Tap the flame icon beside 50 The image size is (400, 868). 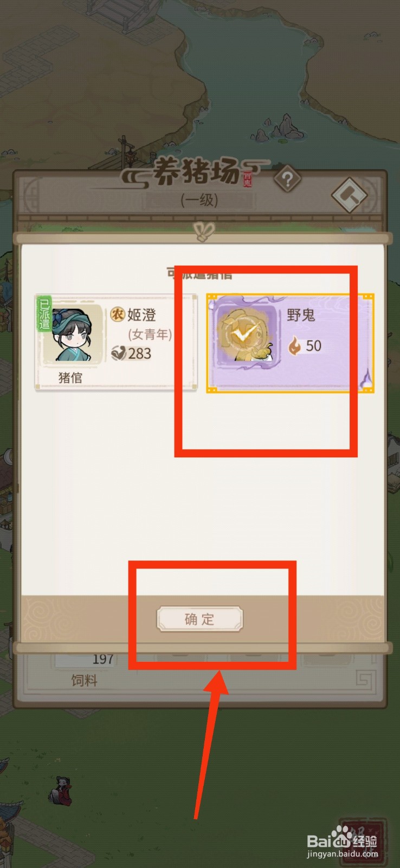294,346
